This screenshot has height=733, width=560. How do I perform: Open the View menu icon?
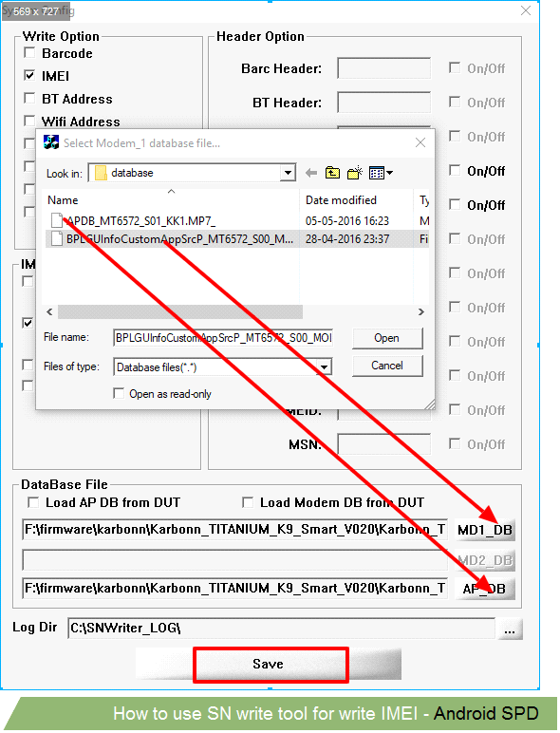[381, 173]
